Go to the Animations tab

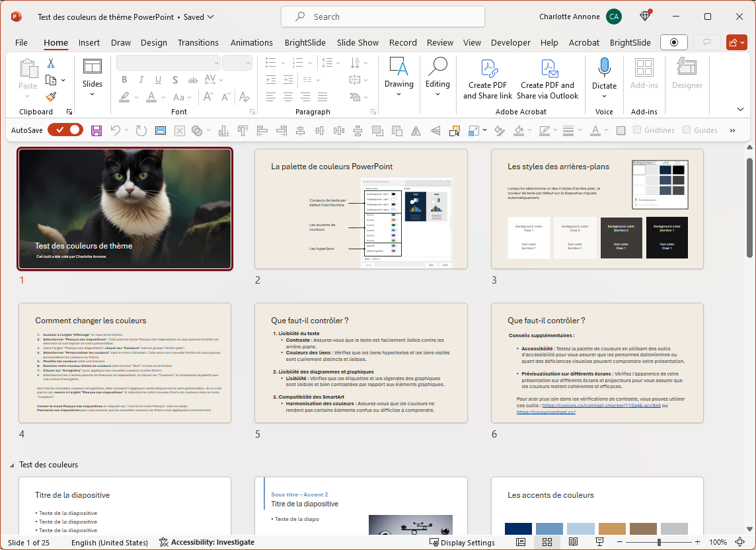point(252,42)
